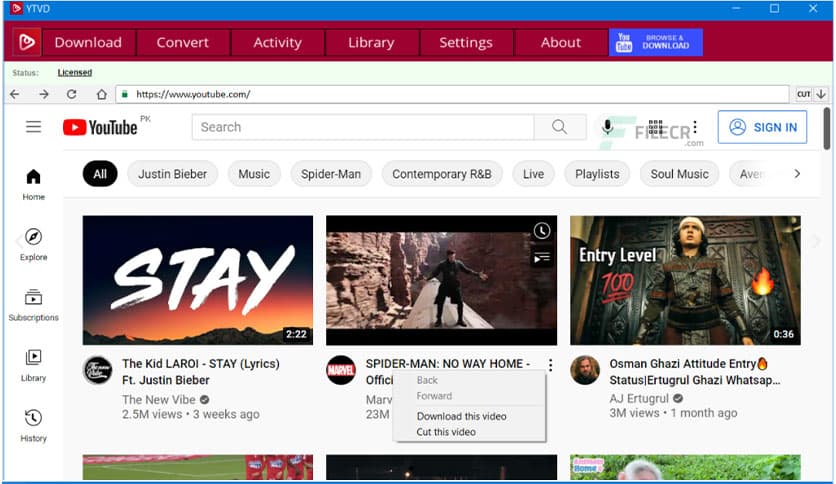Click the YTVD logo icon in toolbar
The height and width of the screenshot is (484, 836).
(26, 42)
